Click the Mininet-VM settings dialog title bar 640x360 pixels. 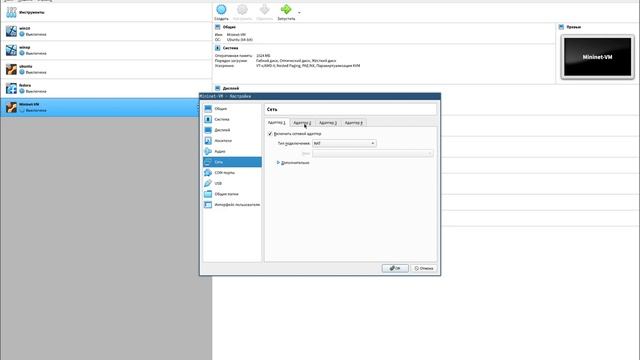[x=320, y=96]
